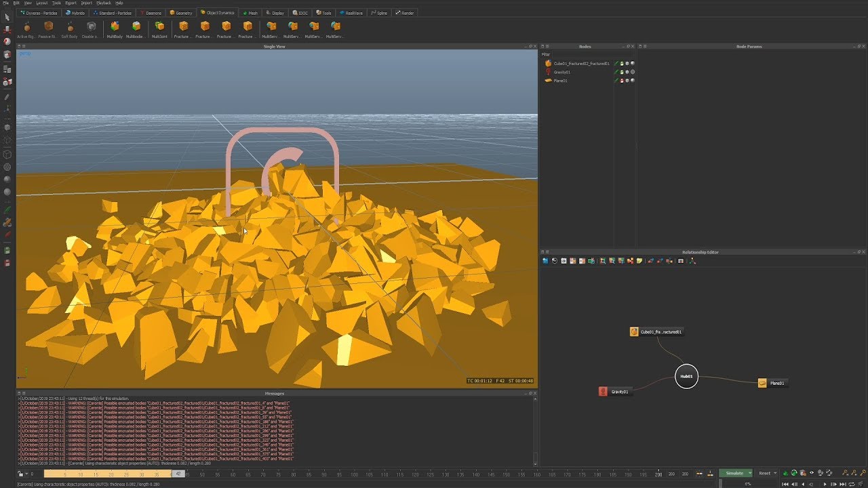The image size is (868, 488).
Task: Select the Cube01 fractured node in Relationship Editor
Action: click(656, 332)
